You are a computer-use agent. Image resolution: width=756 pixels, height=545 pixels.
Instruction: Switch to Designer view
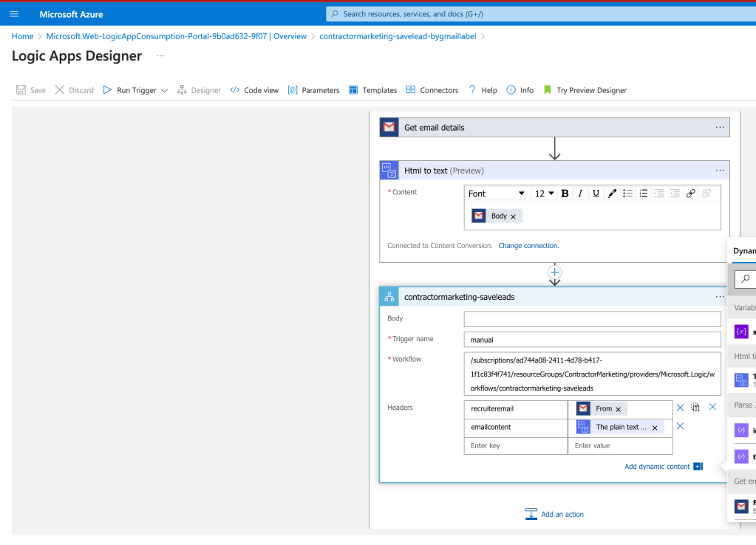tap(199, 90)
